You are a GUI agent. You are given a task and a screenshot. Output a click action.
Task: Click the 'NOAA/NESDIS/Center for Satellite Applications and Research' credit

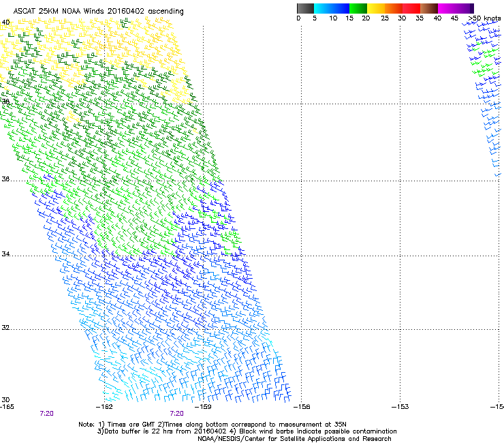pos(294,439)
